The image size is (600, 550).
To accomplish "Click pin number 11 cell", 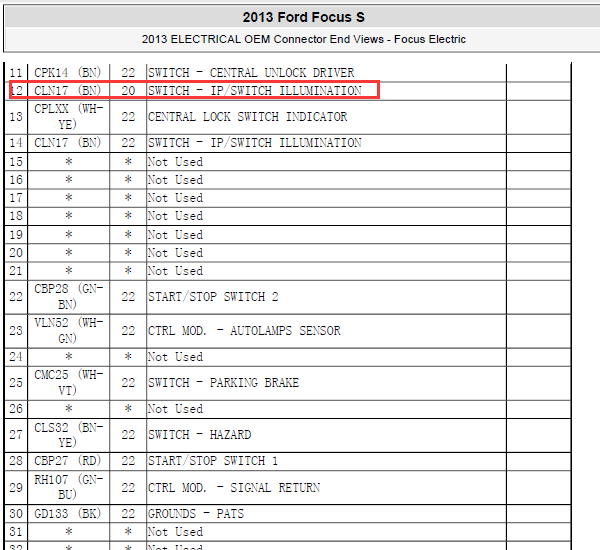I will point(16,72).
